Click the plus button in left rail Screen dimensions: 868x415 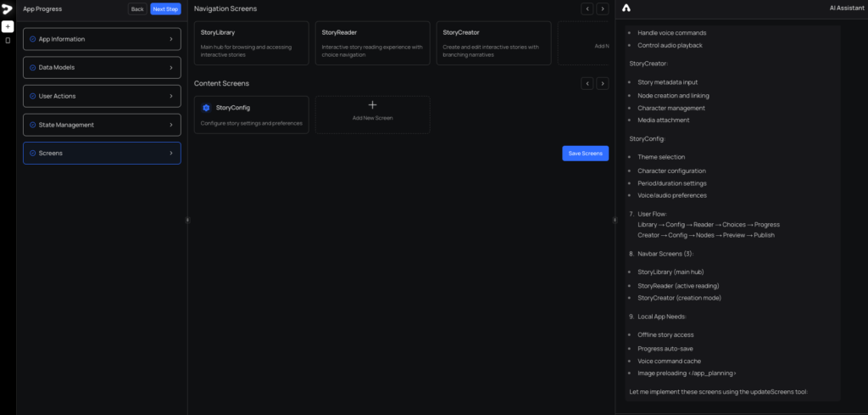coord(8,26)
